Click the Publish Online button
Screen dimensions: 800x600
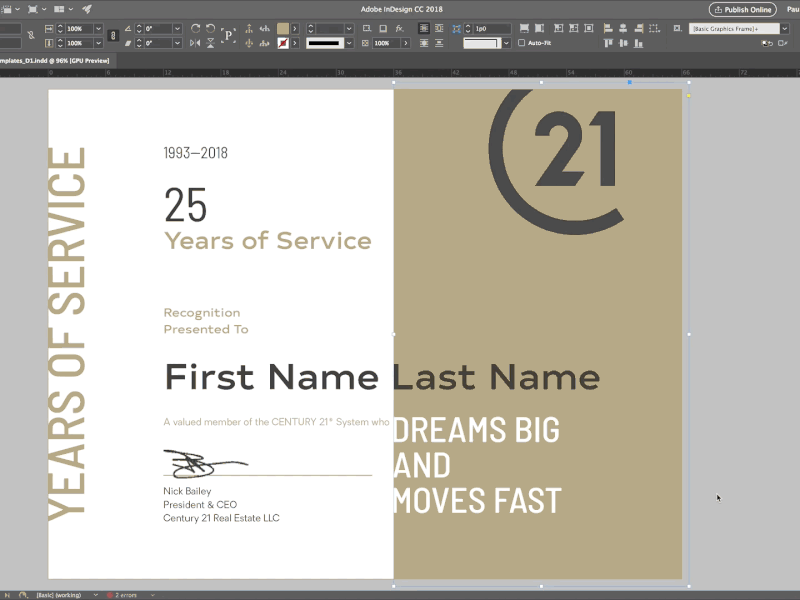pyautogui.click(x=743, y=9)
